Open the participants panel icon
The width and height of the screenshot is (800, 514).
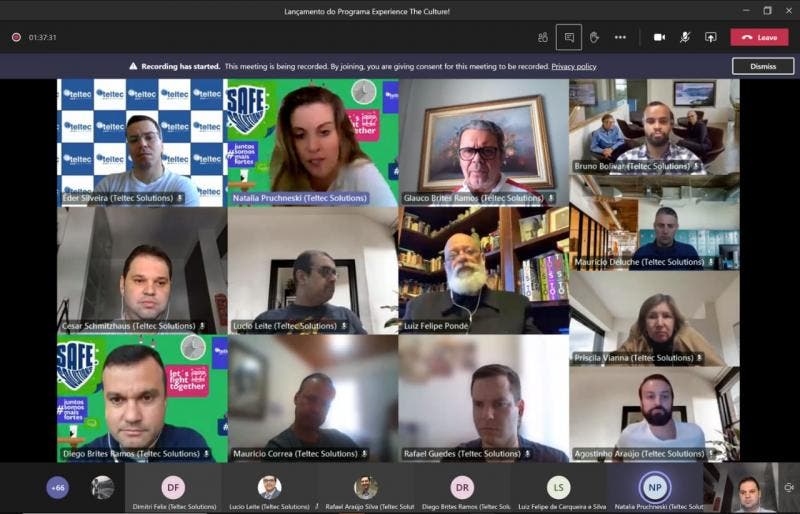click(x=542, y=37)
